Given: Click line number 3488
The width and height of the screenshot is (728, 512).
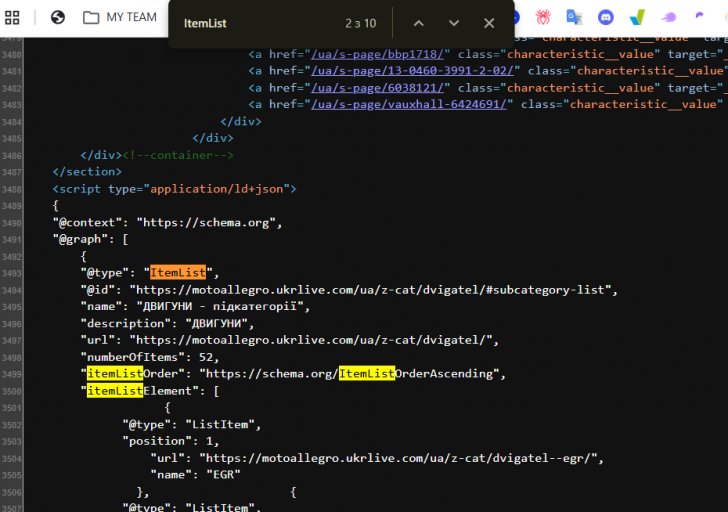Looking at the screenshot, I should [x=12, y=189].
